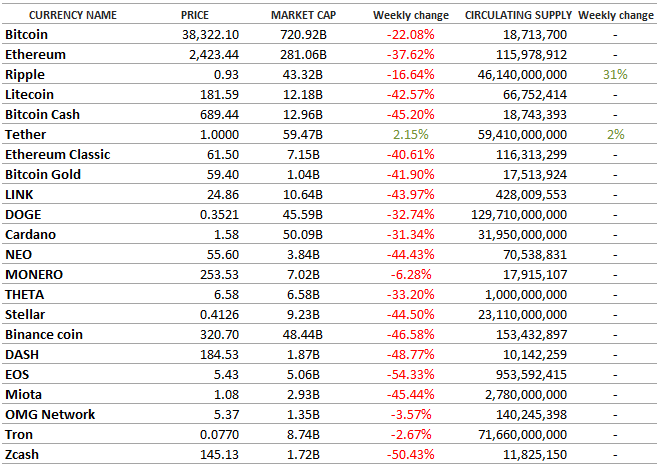The width and height of the screenshot is (664, 466).
Task: Click Tether weekly change 2.15%
Action: click(411, 135)
